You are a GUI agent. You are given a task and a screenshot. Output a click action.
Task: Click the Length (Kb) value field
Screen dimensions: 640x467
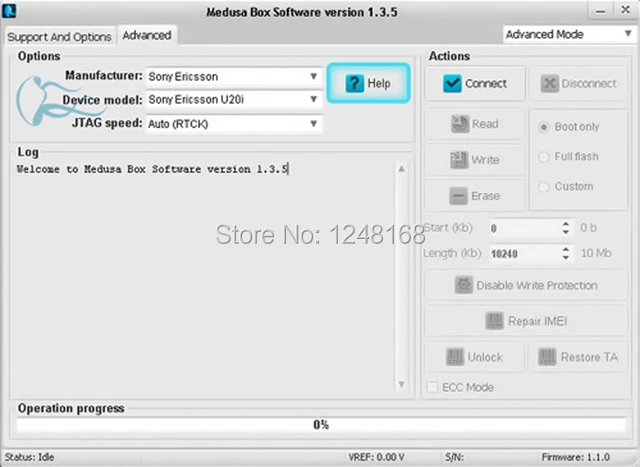pyautogui.click(x=525, y=254)
